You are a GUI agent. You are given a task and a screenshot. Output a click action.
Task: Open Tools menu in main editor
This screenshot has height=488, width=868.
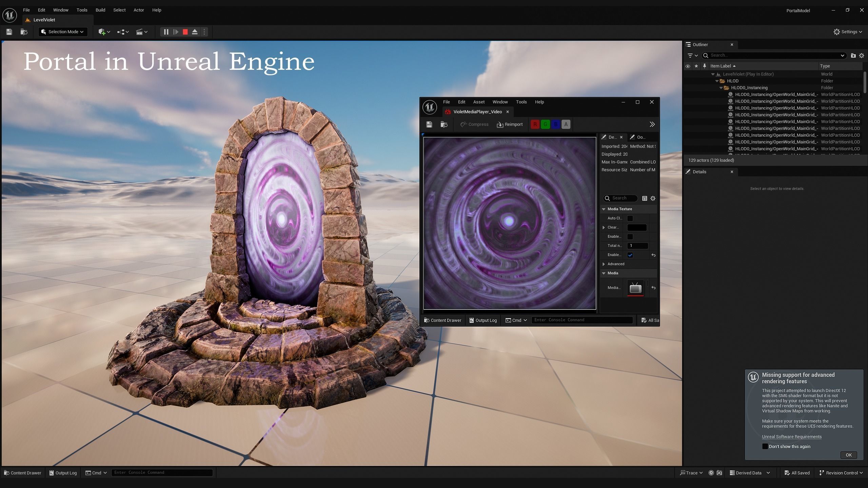[82, 10]
